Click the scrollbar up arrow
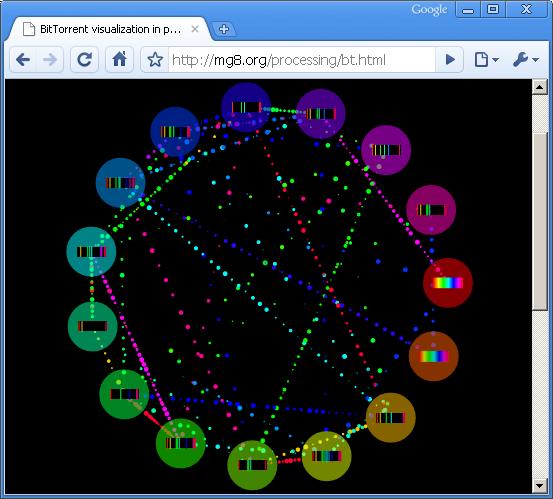Viewport: 553px width, 499px height. [x=540, y=86]
